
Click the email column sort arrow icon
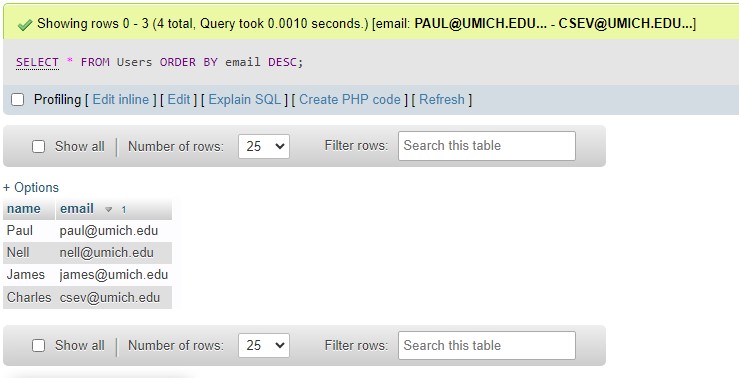tap(108, 210)
